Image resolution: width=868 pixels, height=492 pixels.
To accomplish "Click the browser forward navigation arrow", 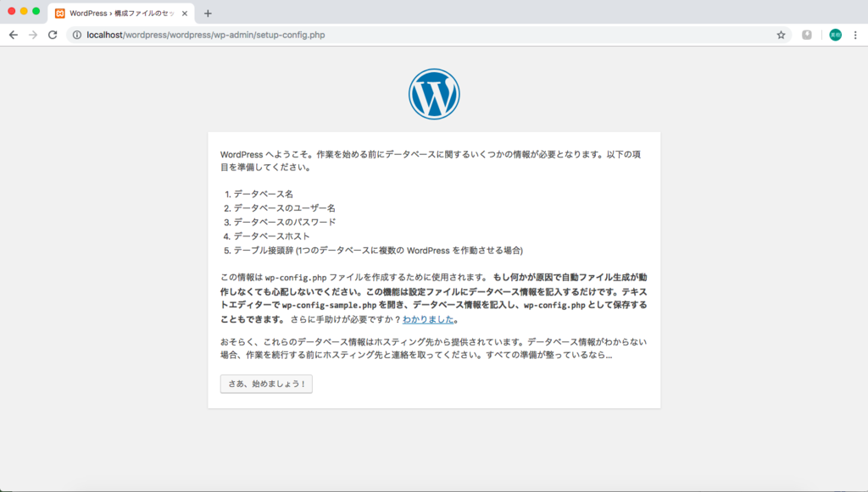I will tap(33, 35).
